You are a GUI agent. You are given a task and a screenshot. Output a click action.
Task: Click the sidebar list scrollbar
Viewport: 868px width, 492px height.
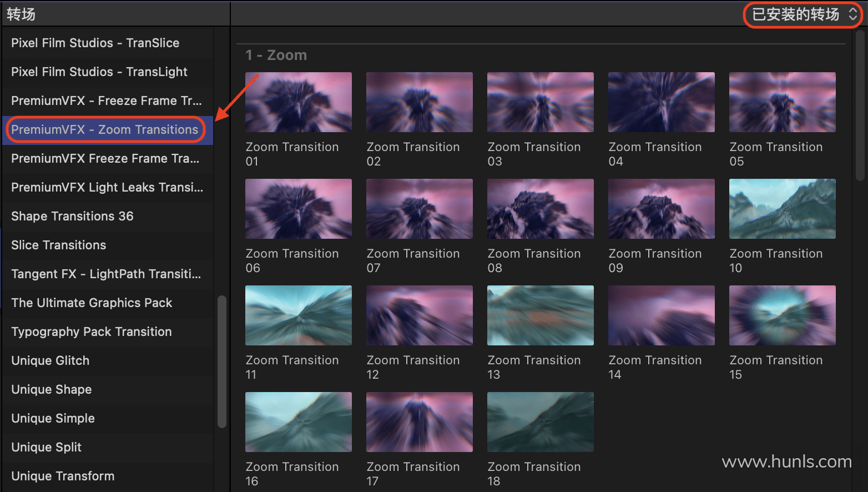click(222, 362)
